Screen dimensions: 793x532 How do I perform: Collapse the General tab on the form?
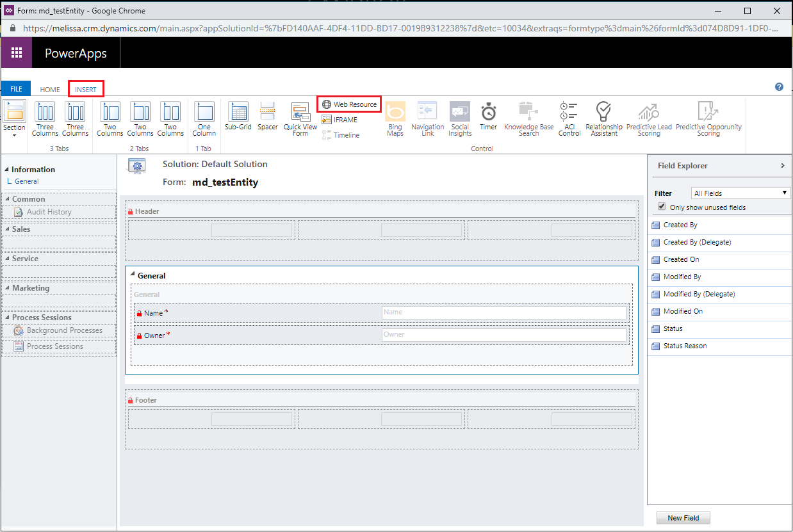coord(133,275)
